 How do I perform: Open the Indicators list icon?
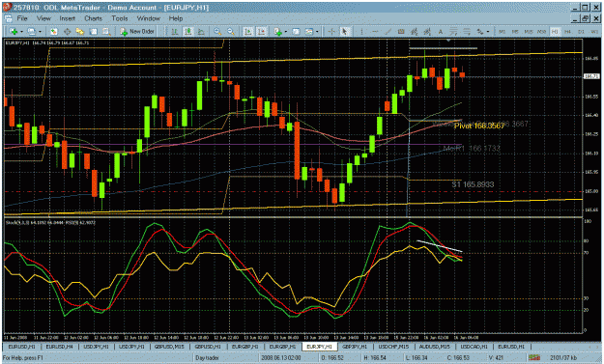pos(277,32)
